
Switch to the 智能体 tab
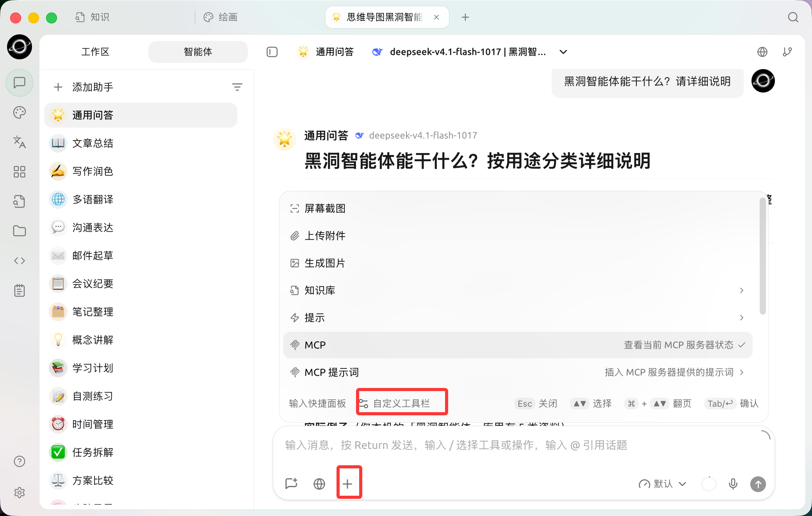coord(198,52)
